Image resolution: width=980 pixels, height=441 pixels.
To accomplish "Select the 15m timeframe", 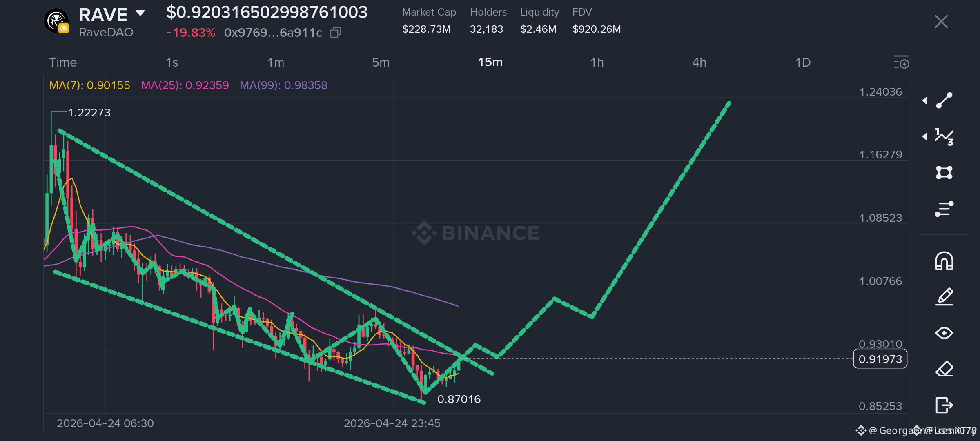I will [490, 62].
